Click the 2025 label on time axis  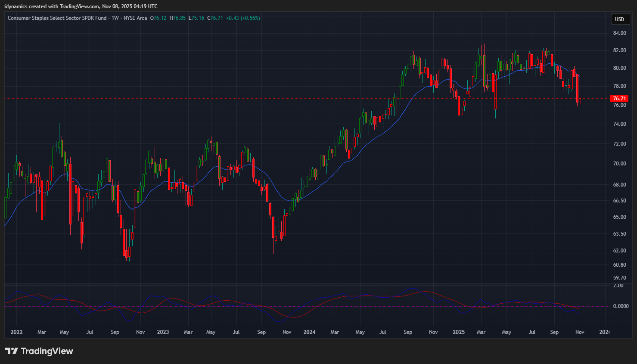point(459,332)
